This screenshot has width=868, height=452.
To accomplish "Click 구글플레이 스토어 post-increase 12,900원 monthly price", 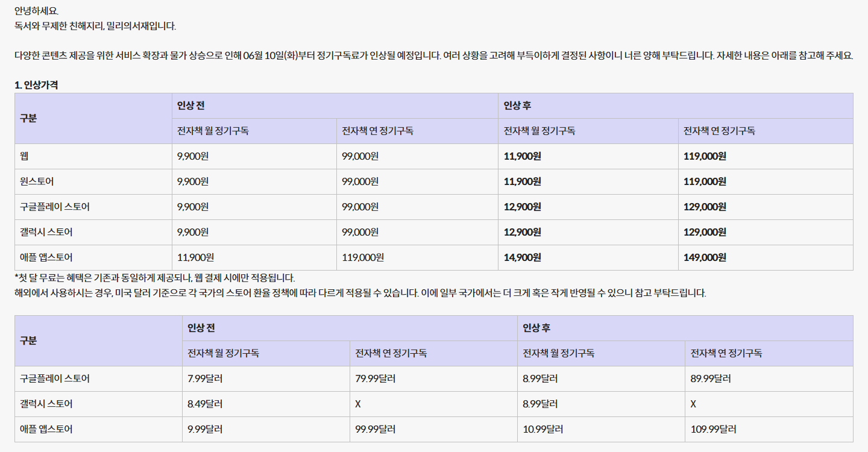I will [x=522, y=207].
